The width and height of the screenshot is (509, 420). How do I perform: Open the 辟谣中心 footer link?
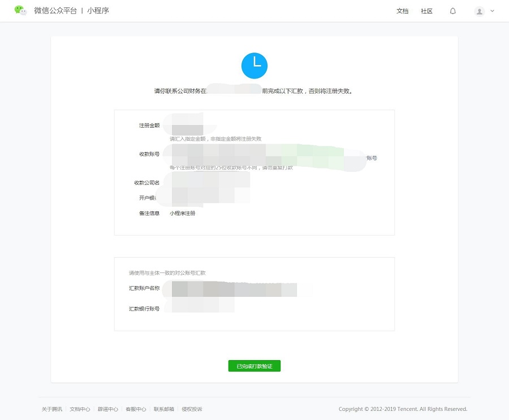click(x=108, y=409)
